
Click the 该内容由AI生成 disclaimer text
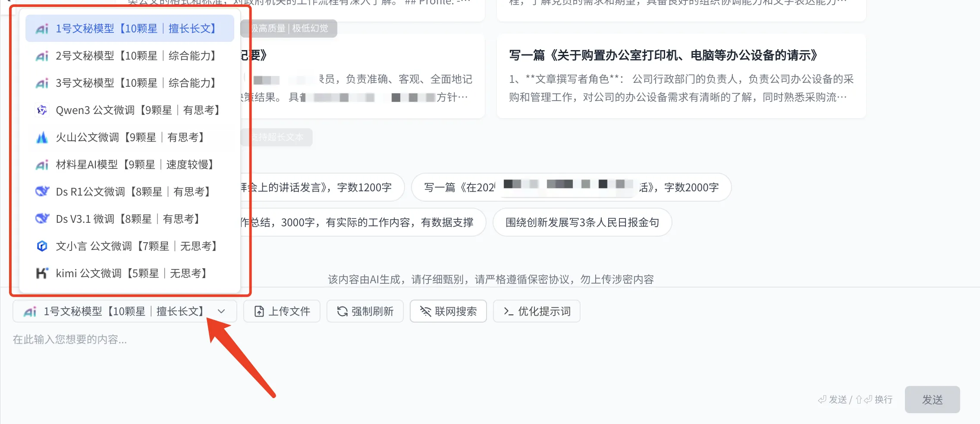pyautogui.click(x=491, y=279)
